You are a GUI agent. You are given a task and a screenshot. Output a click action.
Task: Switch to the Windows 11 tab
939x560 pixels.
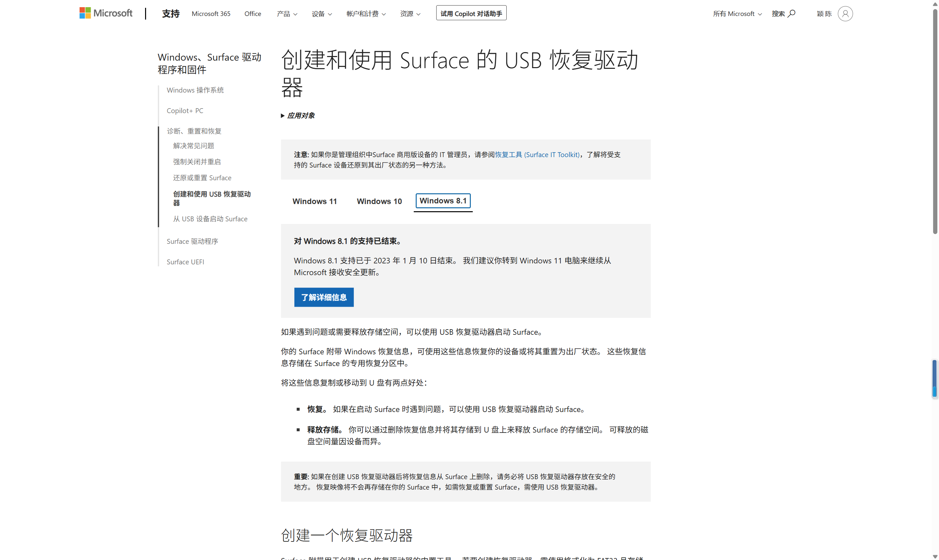314,201
